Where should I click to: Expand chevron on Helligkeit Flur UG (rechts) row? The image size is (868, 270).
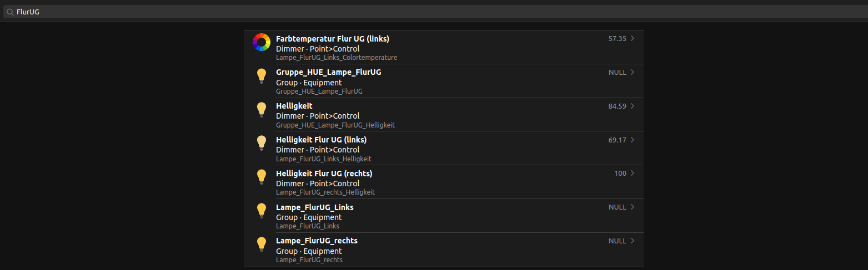pos(633,174)
